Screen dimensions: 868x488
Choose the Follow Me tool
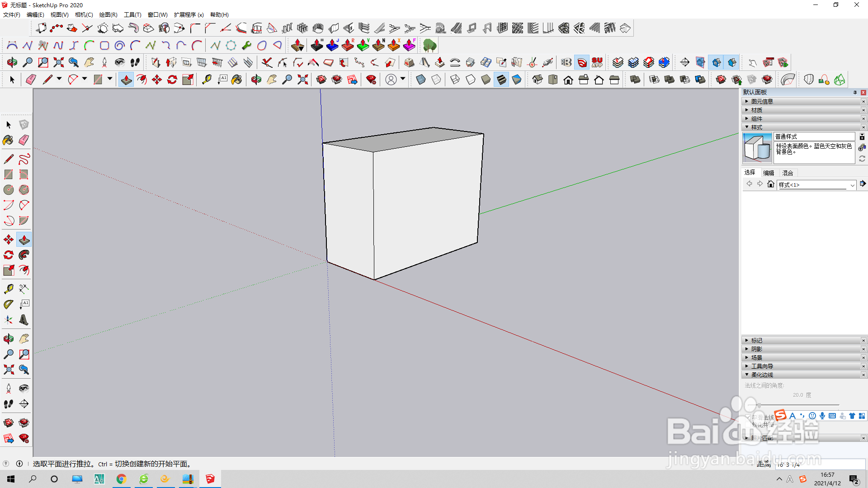(x=24, y=255)
